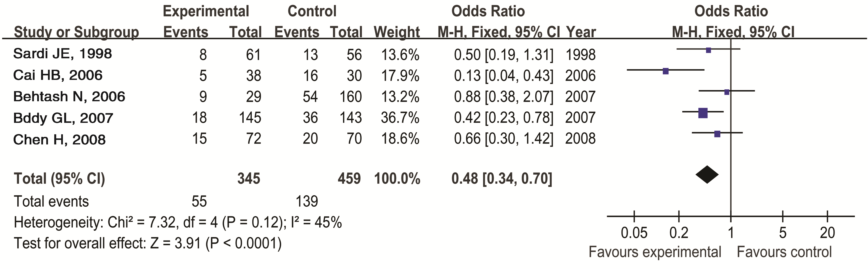Click the axis tick labeled 20
The width and height of the screenshot is (868, 269).
[x=827, y=233]
